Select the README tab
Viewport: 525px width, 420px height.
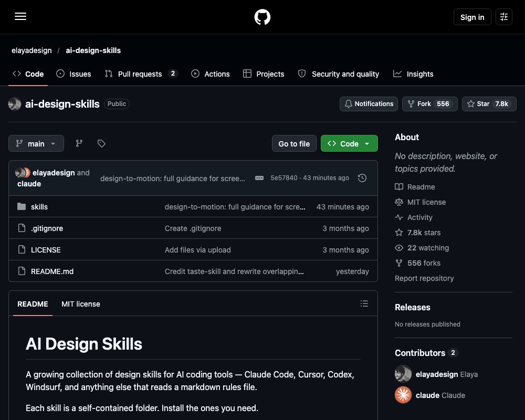pos(33,304)
